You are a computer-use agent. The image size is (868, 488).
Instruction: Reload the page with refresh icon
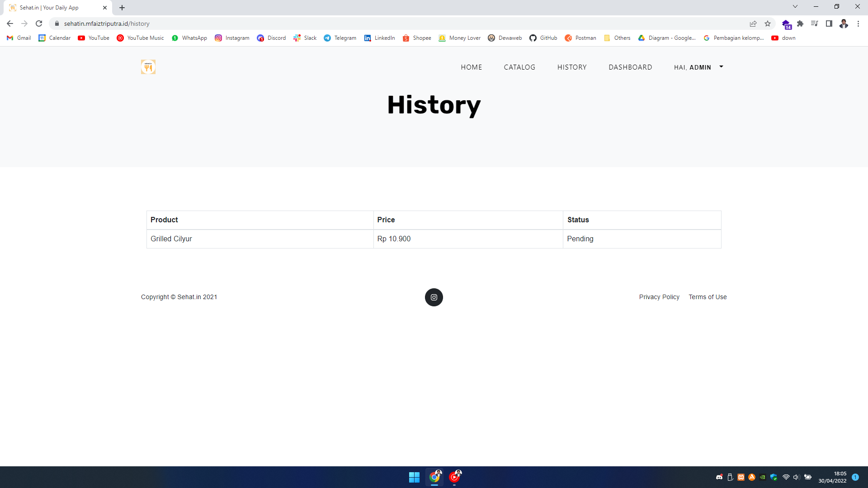(x=39, y=23)
